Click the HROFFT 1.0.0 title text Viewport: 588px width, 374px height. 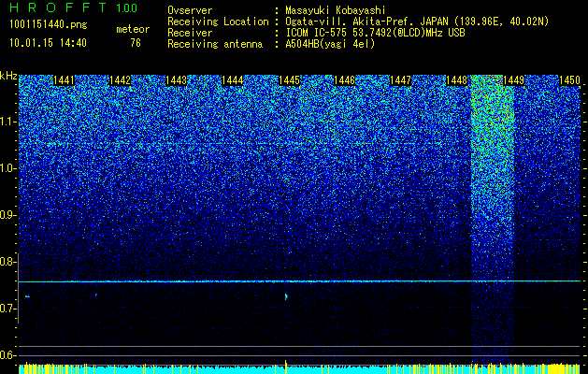tap(74, 7)
